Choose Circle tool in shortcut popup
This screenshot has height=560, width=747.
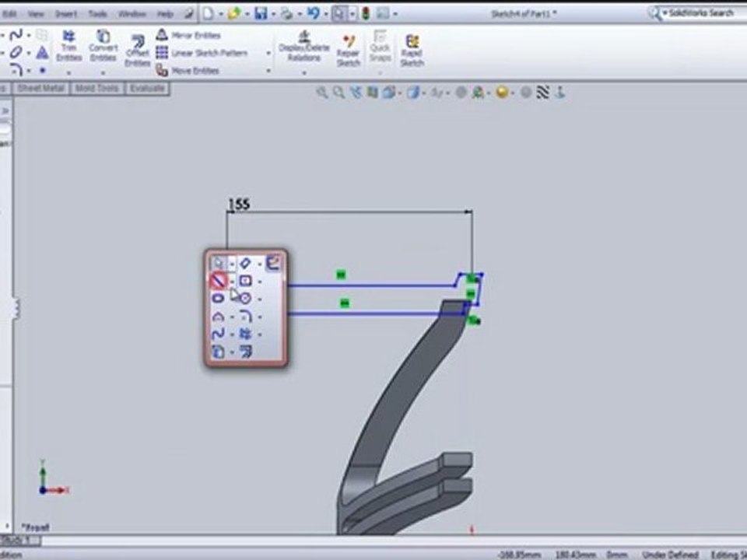[245, 299]
